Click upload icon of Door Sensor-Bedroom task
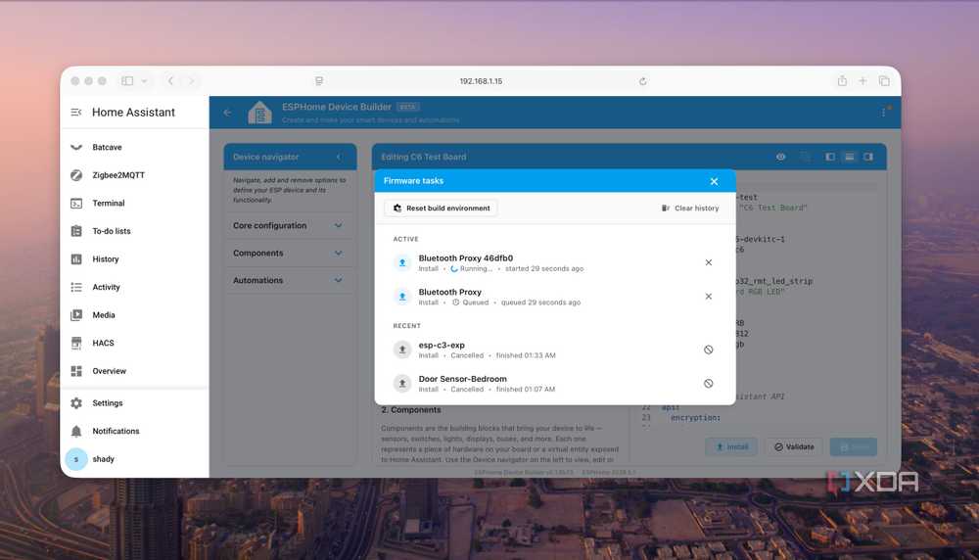The height and width of the screenshot is (560, 979). click(x=402, y=384)
